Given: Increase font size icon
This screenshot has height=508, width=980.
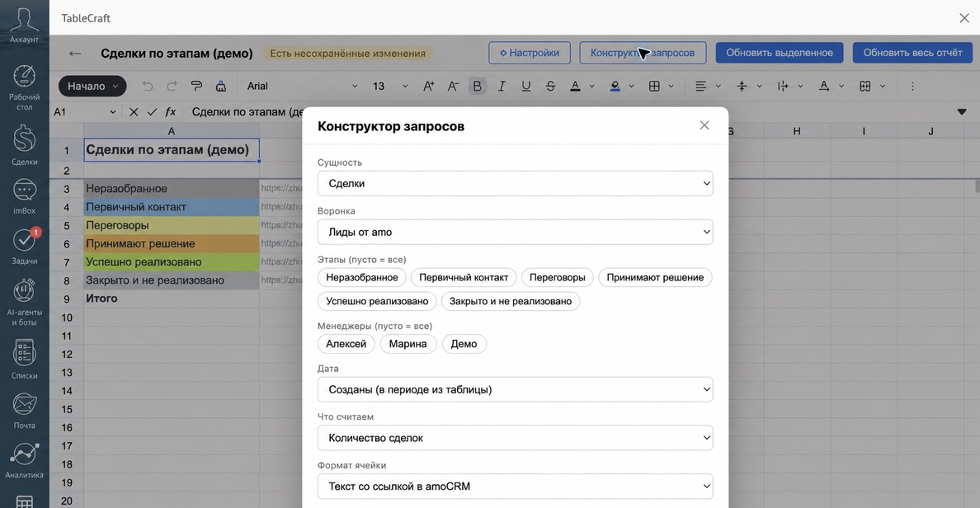Looking at the screenshot, I should [429, 87].
